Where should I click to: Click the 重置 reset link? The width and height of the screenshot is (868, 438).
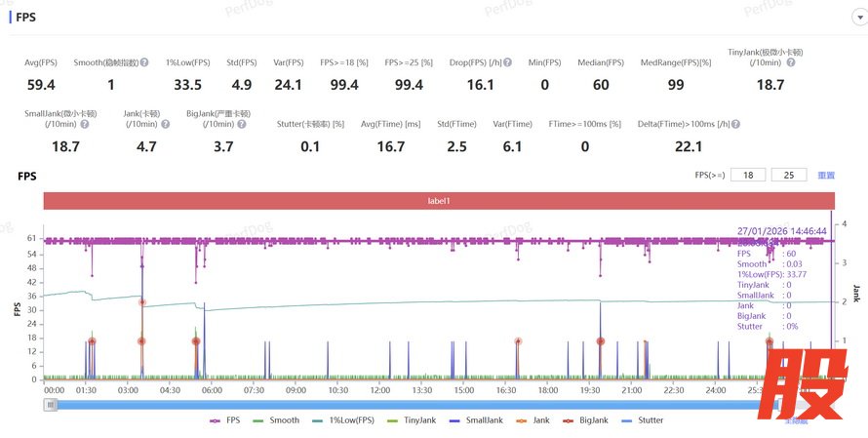click(826, 176)
